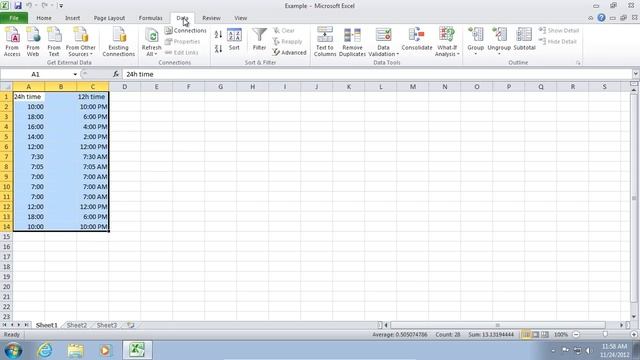
Task: Click the Undo quick access icon
Action: tap(29, 6)
